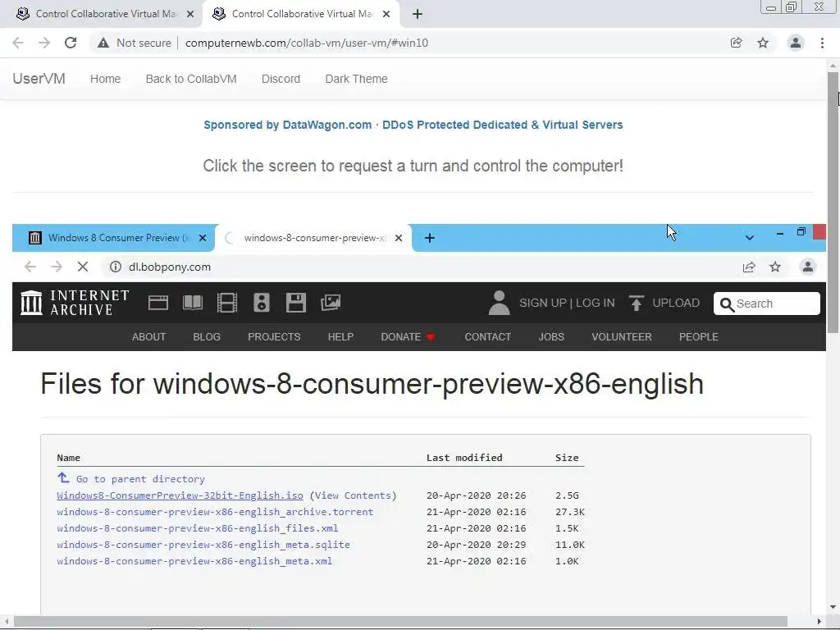Viewport: 840px width, 630px height.
Task: Open BLOG in Archive navigation
Action: coord(207,337)
